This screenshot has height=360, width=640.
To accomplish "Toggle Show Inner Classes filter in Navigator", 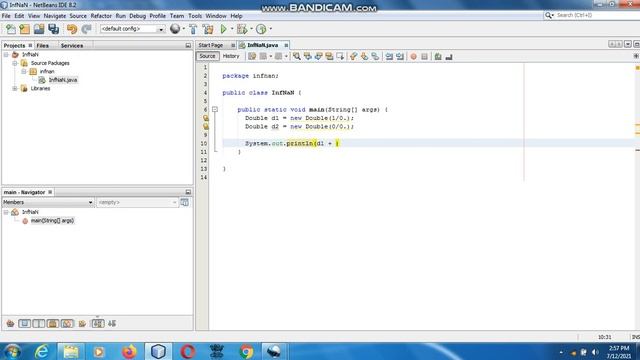I will point(67,324).
